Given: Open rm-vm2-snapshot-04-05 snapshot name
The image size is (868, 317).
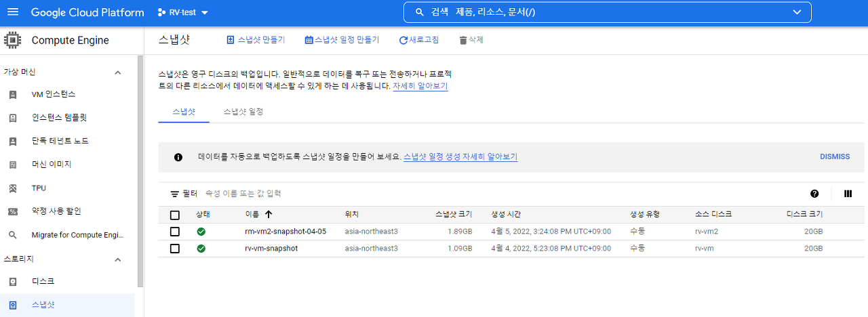Looking at the screenshot, I should pos(285,232).
